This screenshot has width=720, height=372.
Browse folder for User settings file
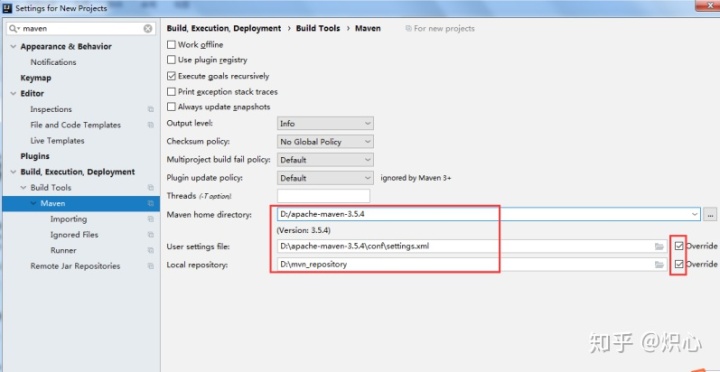659,246
